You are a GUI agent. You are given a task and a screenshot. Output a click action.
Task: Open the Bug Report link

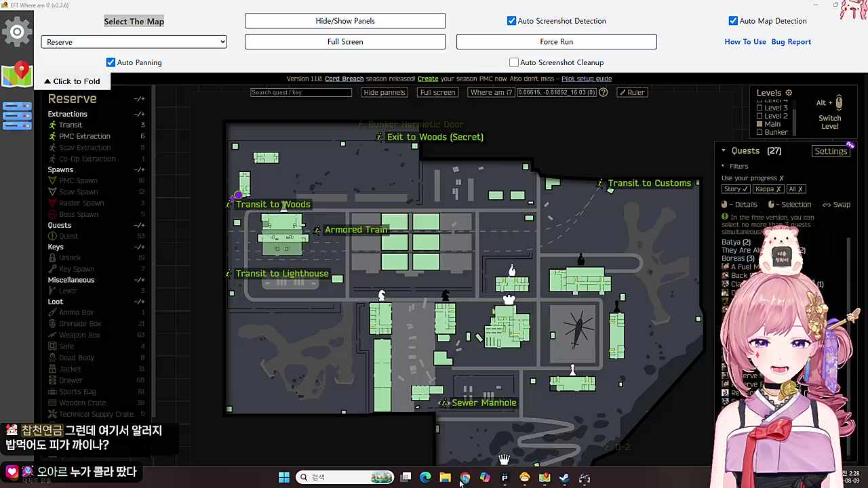click(791, 42)
